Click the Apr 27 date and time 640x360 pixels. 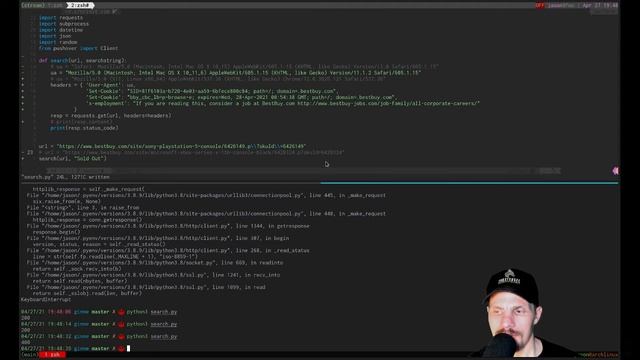[x=600, y=5]
